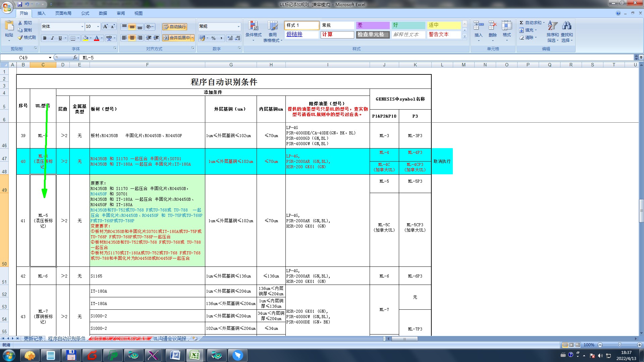
Task: Open the font size dropdown showing 10
Action: pyautogui.click(x=98, y=26)
